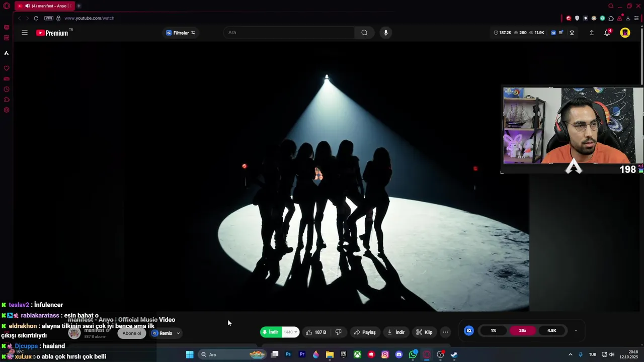Click the TUR language indicator
The image size is (644, 362).
593,354
